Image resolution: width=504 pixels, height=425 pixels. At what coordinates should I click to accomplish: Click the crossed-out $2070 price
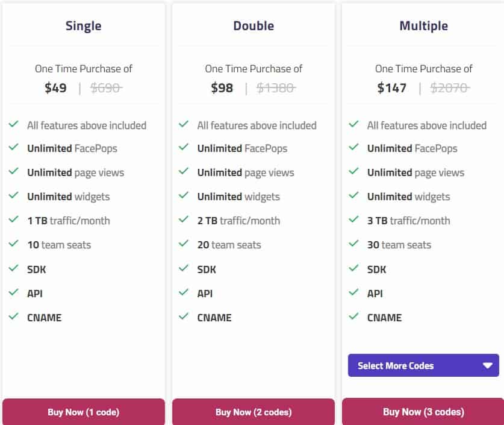click(449, 88)
